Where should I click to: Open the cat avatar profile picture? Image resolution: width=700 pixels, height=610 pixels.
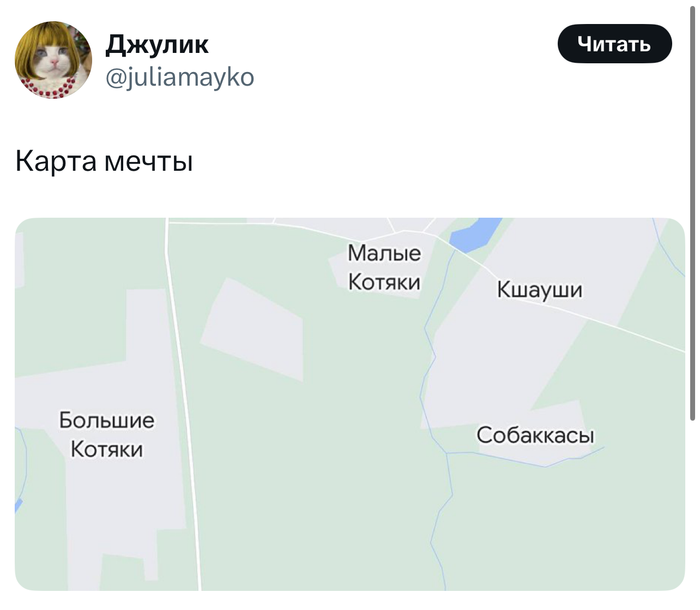point(53,60)
